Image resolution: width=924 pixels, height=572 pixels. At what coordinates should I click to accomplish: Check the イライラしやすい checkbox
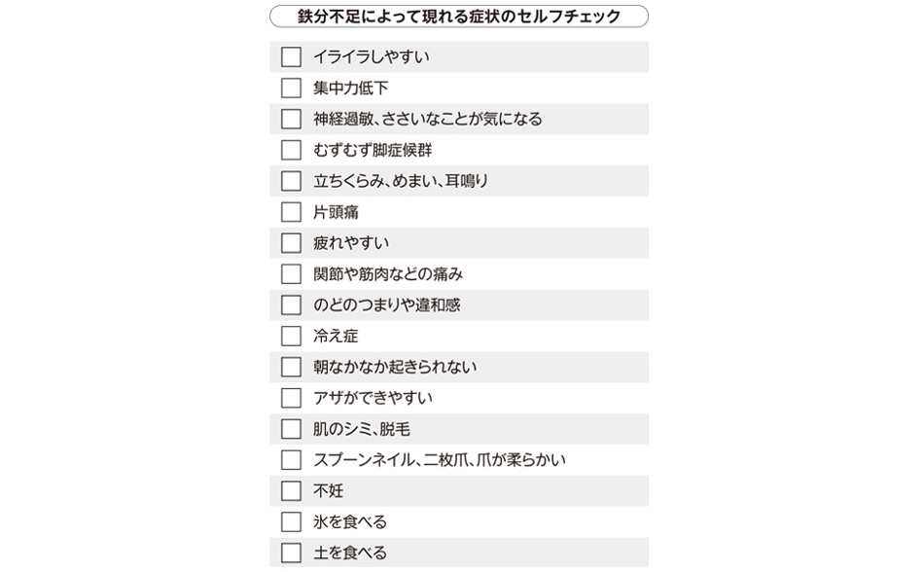coord(291,57)
